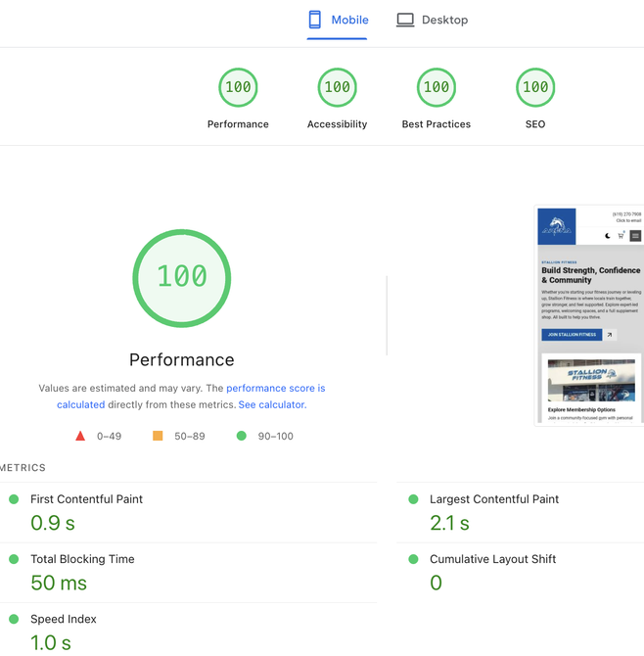The width and height of the screenshot is (644, 656).
Task: Expand the First Contentful Paint metric
Action: pyautogui.click(x=86, y=499)
